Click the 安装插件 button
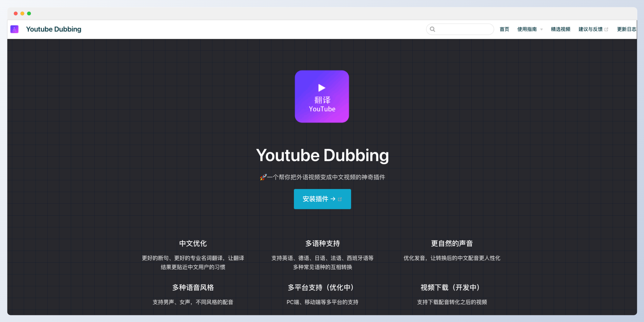 (x=323, y=199)
